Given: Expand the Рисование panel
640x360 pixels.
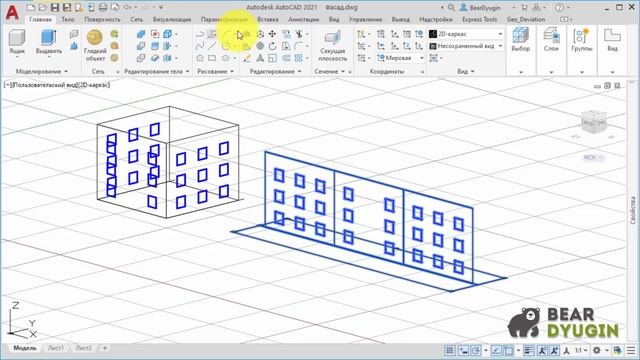Looking at the screenshot, I should 216,71.
